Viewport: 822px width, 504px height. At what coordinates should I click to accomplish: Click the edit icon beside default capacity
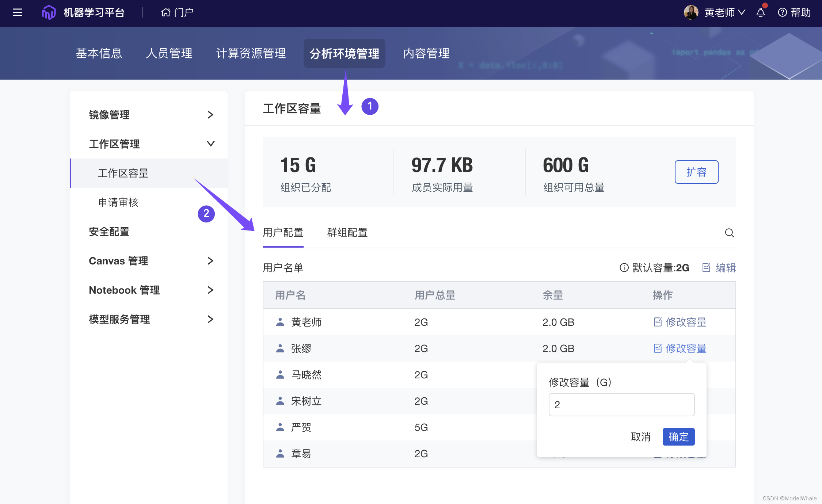point(707,268)
